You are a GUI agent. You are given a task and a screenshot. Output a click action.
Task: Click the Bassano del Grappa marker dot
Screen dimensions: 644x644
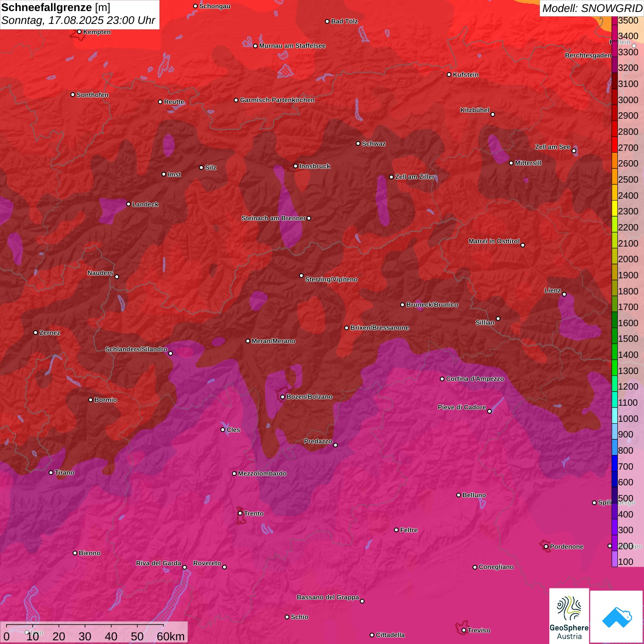click(362, 601)
